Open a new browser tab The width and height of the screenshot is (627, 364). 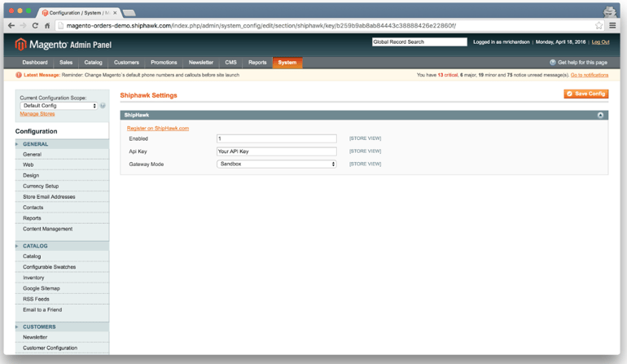point(129,13)
